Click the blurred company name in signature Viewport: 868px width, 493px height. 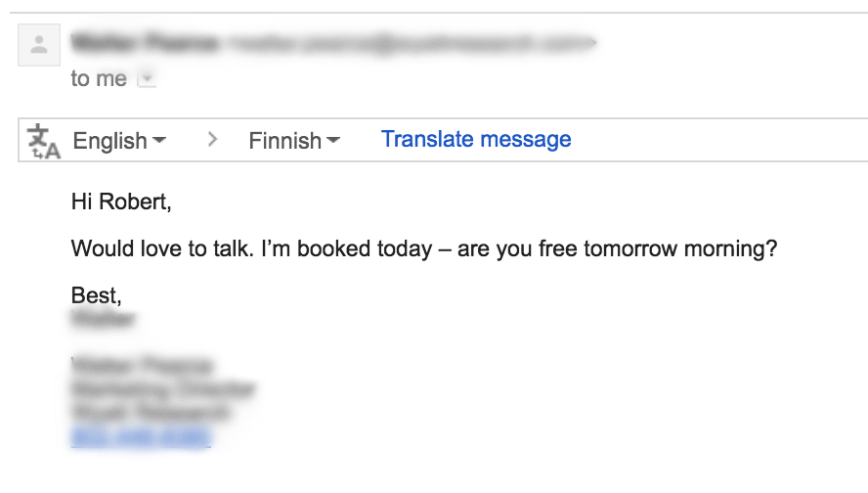click(151, 413)
